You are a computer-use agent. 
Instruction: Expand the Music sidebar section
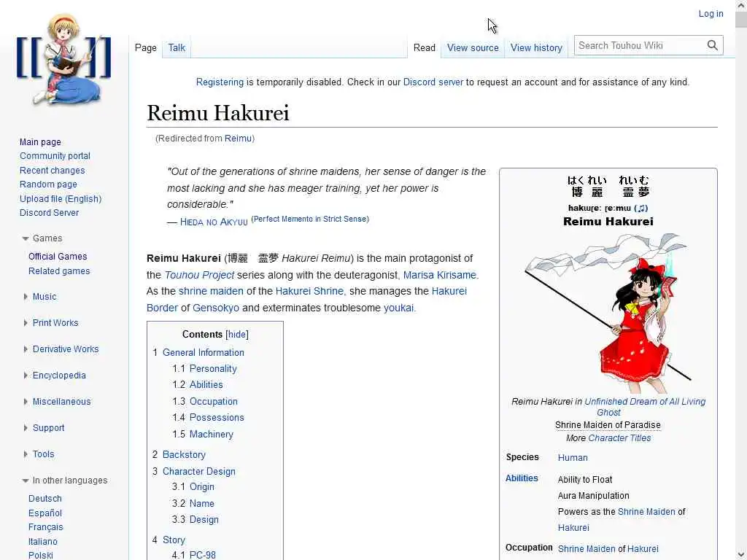pyautogui.click(x=26, y=297)
